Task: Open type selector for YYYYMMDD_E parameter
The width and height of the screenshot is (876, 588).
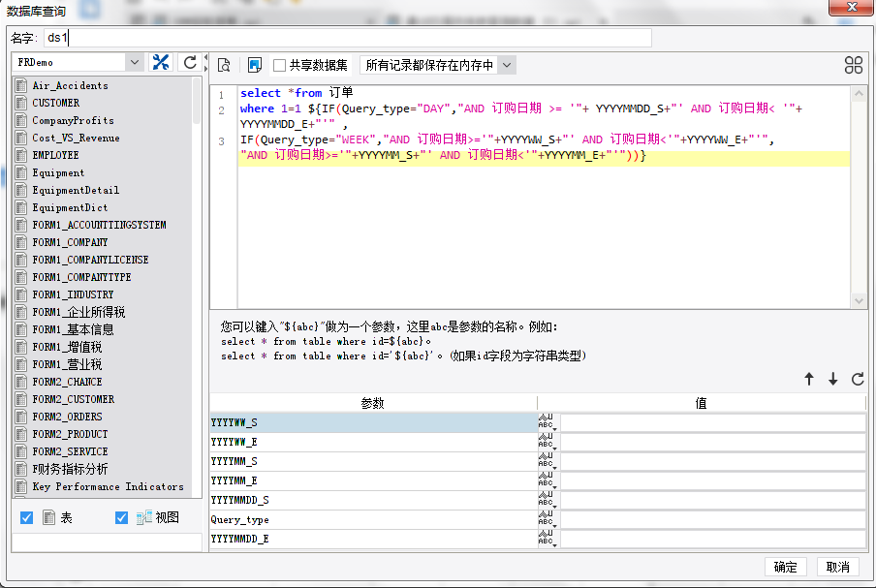Action: point(548,539)
